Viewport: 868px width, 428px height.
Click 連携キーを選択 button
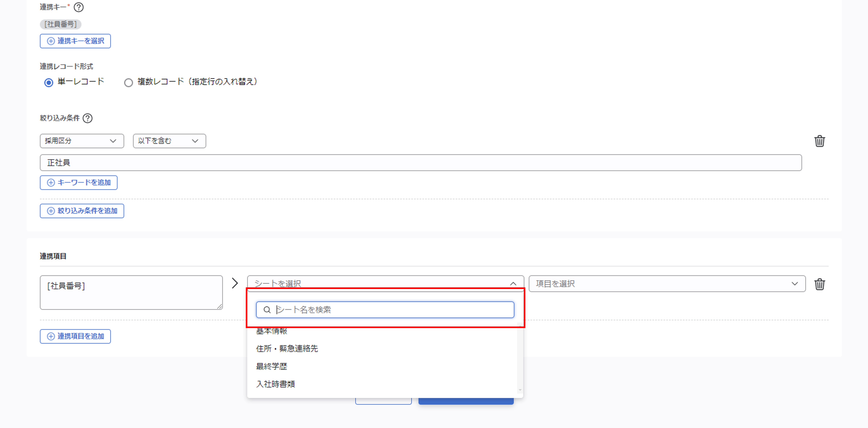[75, 41]
